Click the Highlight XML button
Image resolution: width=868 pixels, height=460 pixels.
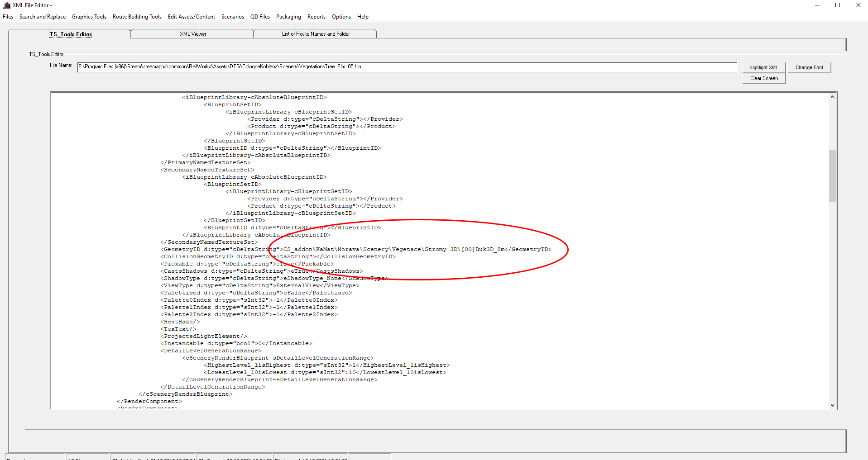click(763, 67)
